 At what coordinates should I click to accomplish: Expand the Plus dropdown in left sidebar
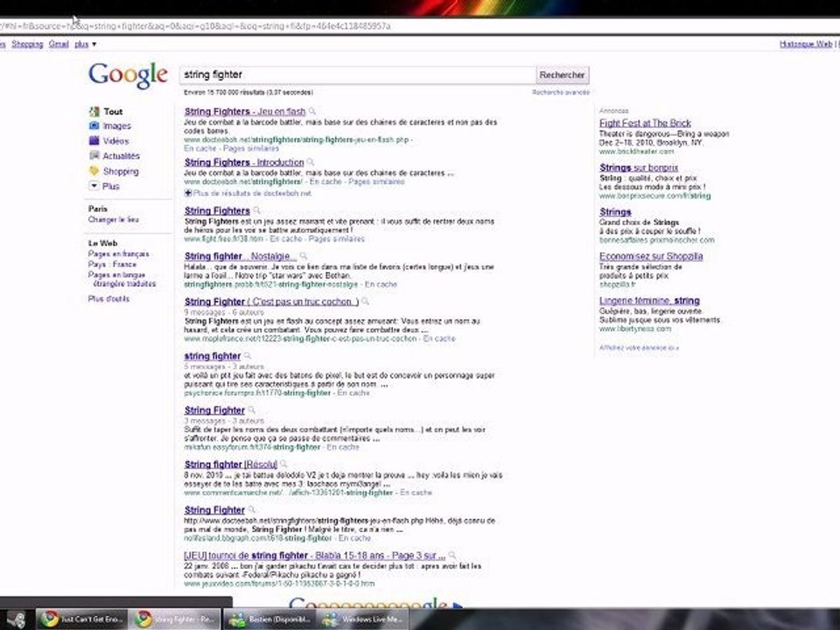[x=104, y=185]
